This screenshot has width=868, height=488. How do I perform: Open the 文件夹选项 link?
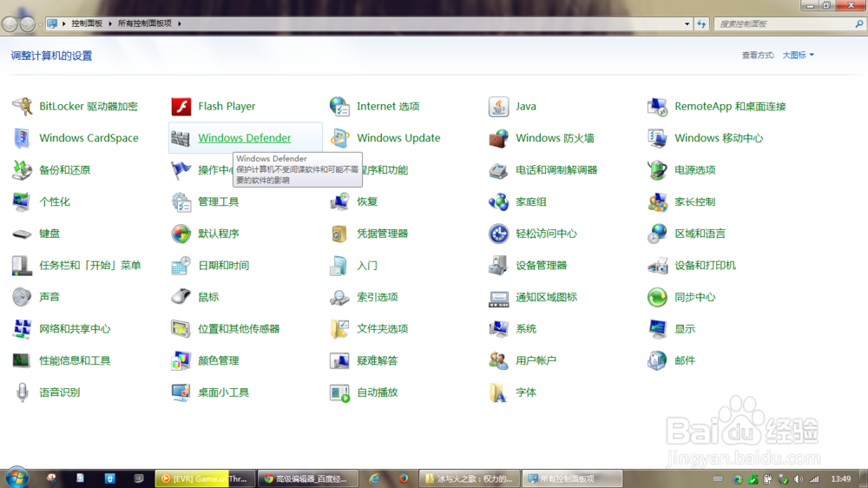[x=382, y=329]
